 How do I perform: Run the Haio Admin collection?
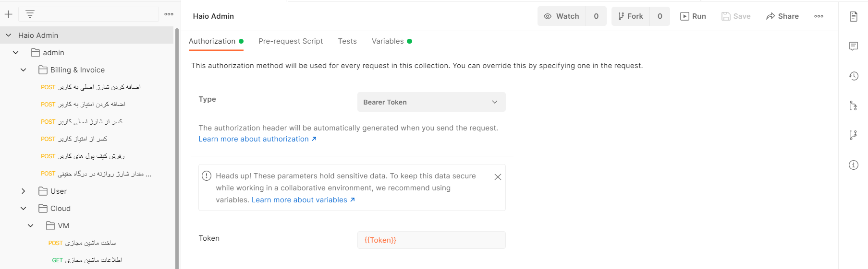click(x=693, y=16)
